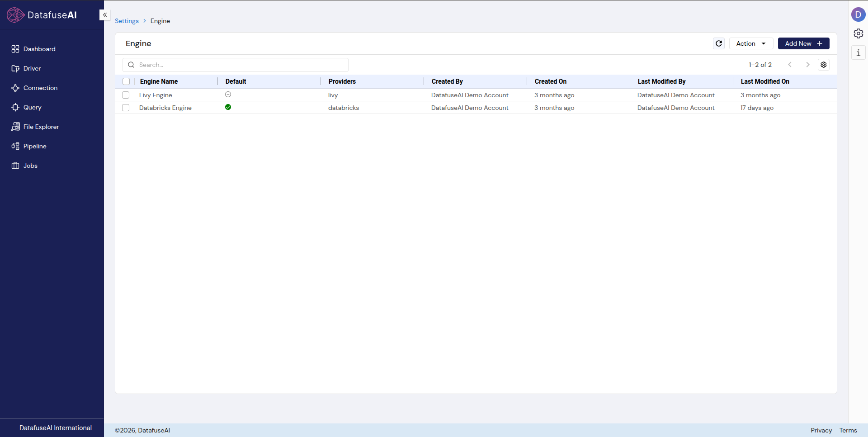Screen dimensions: 868x437
Task: Click the Query icon in sidebar
Action: [15, 107]
